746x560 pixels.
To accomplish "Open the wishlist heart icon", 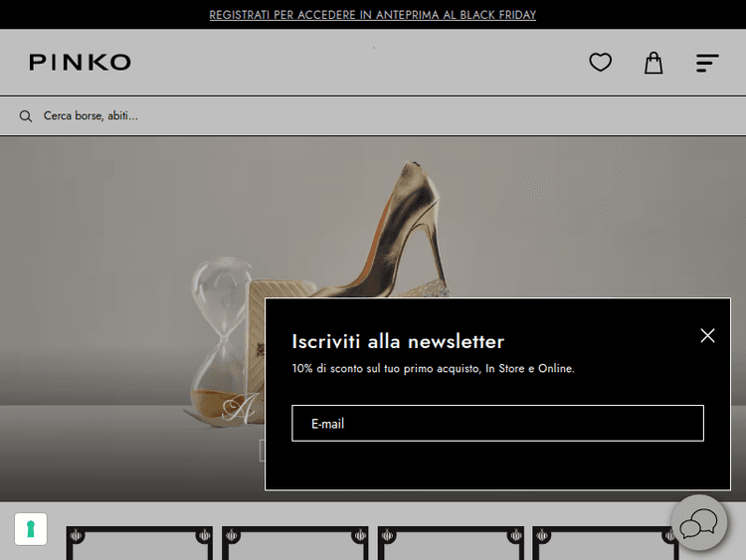I will click(601, 63).
